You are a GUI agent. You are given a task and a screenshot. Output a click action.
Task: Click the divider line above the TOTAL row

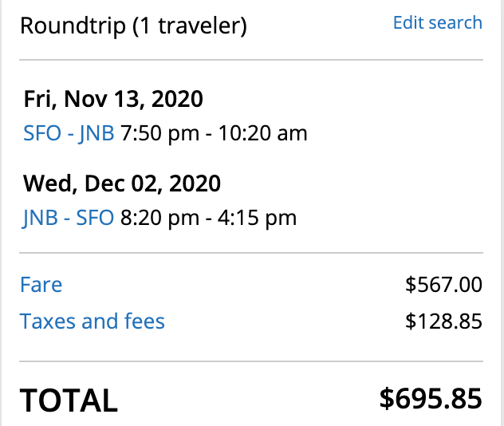click(251, 361)
